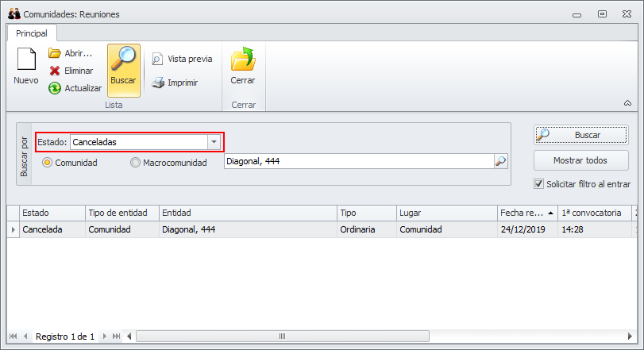Open the Estado dropdown arrow
This screenshot has height=350, width=644.
tap(214, 142)
